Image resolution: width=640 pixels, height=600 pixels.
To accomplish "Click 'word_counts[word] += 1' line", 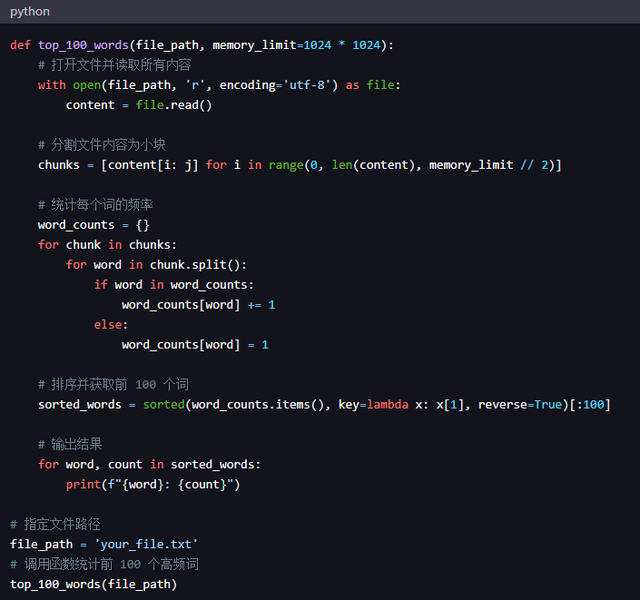I will pos(198,305).
